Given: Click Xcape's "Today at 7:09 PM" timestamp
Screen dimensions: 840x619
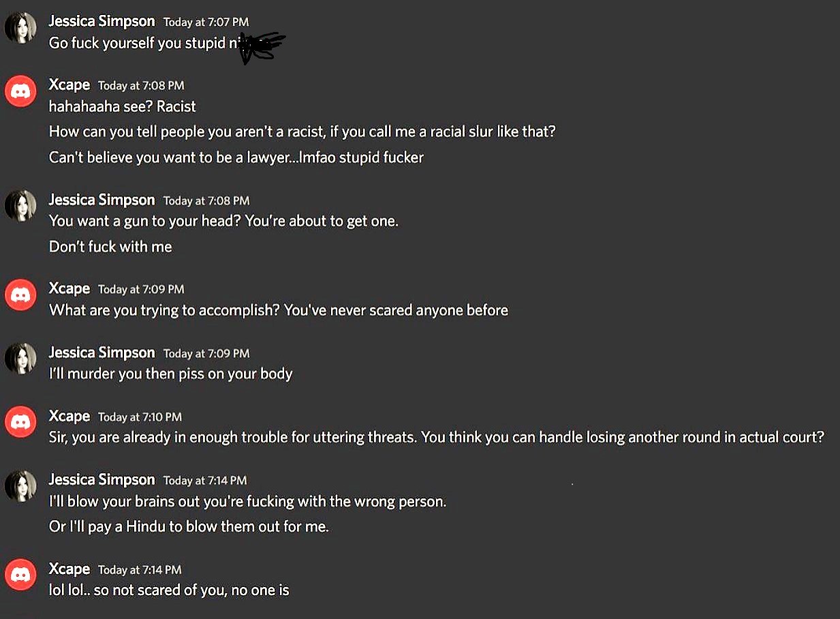Looking at the screenshot, I should click(x=141, y=290).
